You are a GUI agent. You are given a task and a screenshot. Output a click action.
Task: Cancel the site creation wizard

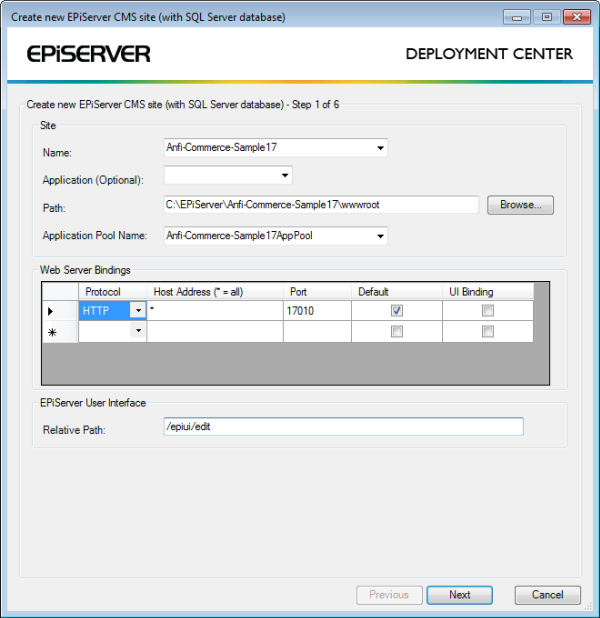coord(547,594)
